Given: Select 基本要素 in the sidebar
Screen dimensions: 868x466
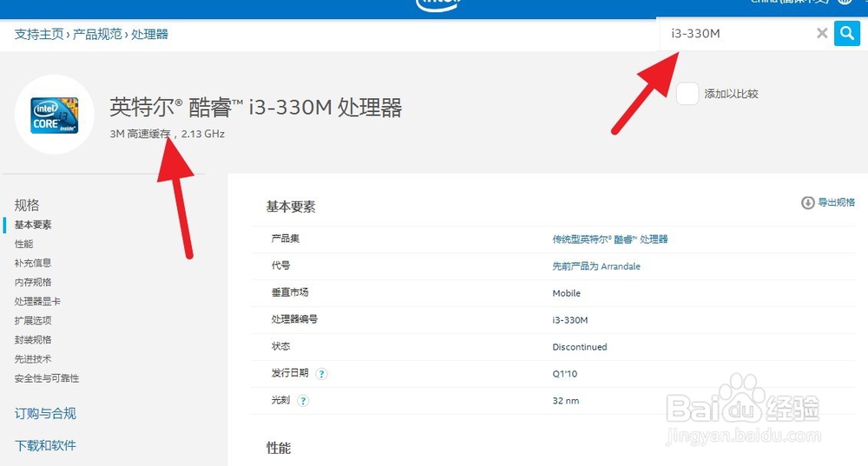Looking at the screenshot, I should click(x=33, y=225).
